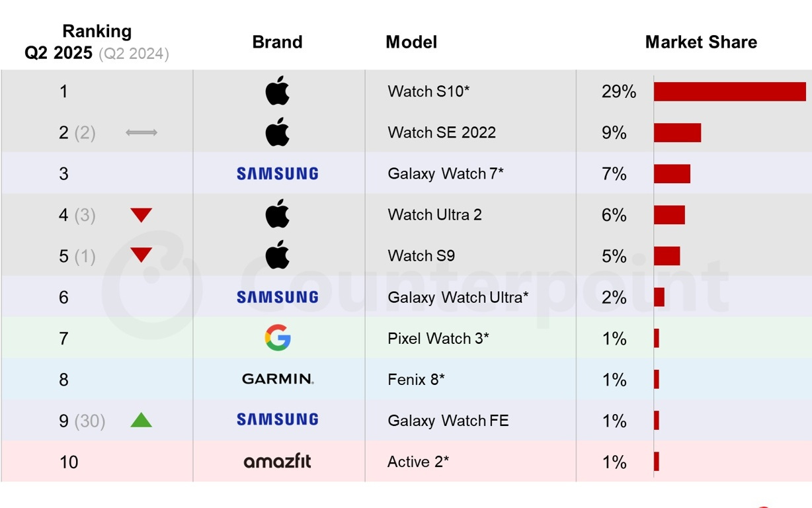This screenshot has height=508, width=812.
Task: Click the Amazfit logo in the Active 2 row
Action: [x=278, y=461]
